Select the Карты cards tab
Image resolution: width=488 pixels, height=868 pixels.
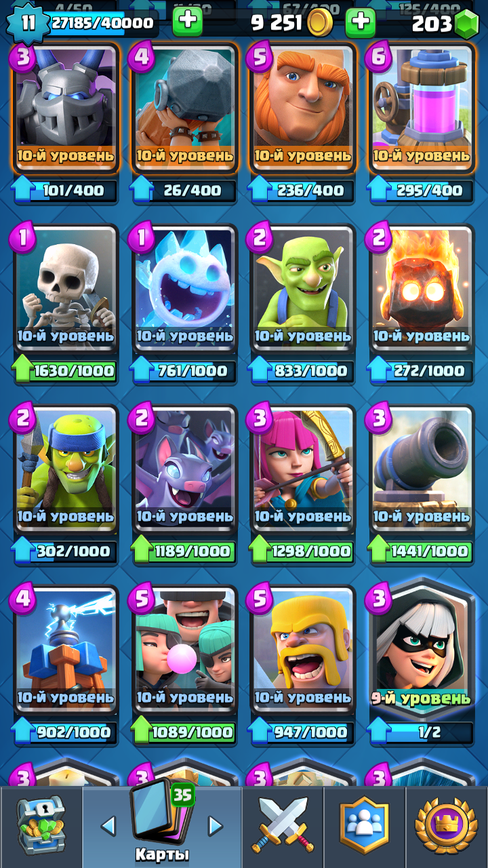click(x=162, y=825)
